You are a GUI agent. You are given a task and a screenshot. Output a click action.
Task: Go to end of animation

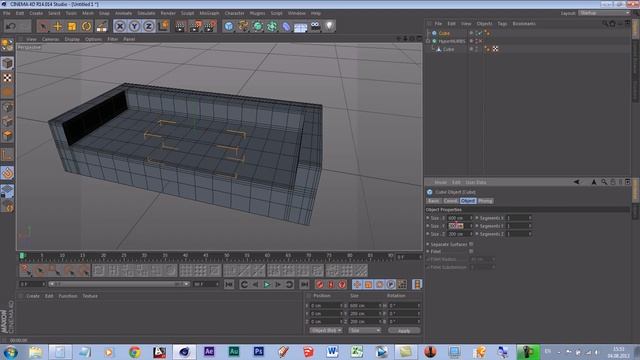click(304, 284)
